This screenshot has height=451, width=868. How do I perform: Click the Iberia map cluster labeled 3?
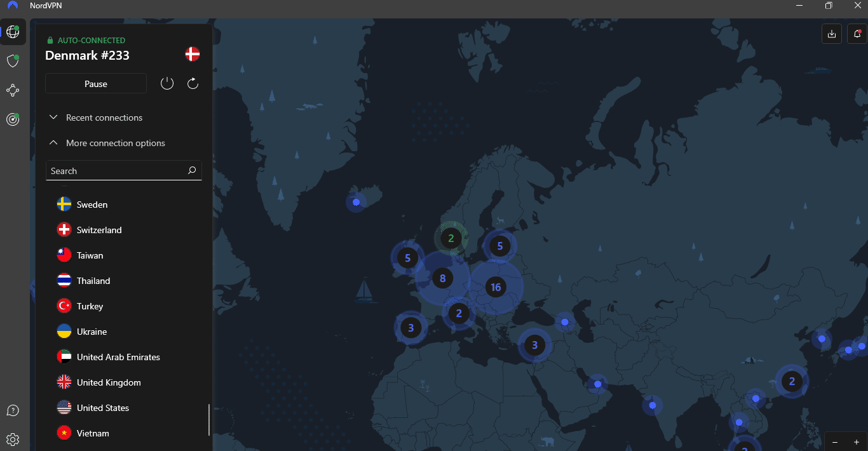coord(410,328)
